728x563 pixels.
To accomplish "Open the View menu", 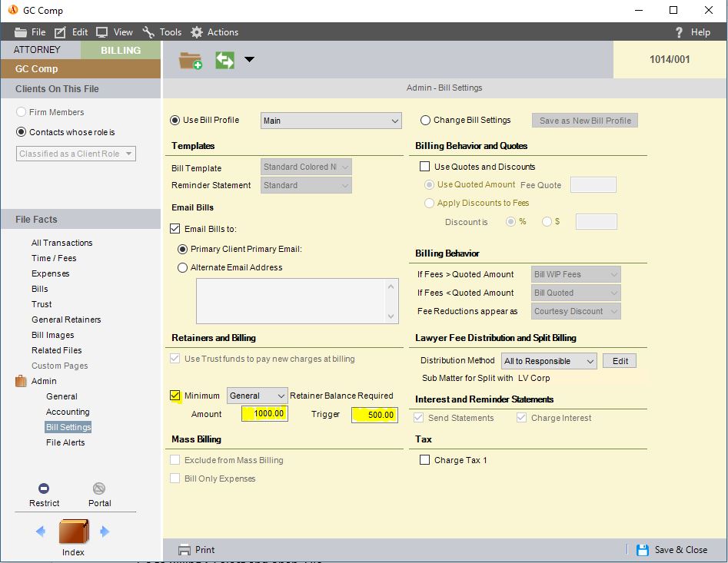I will click(x=123, y=32).
